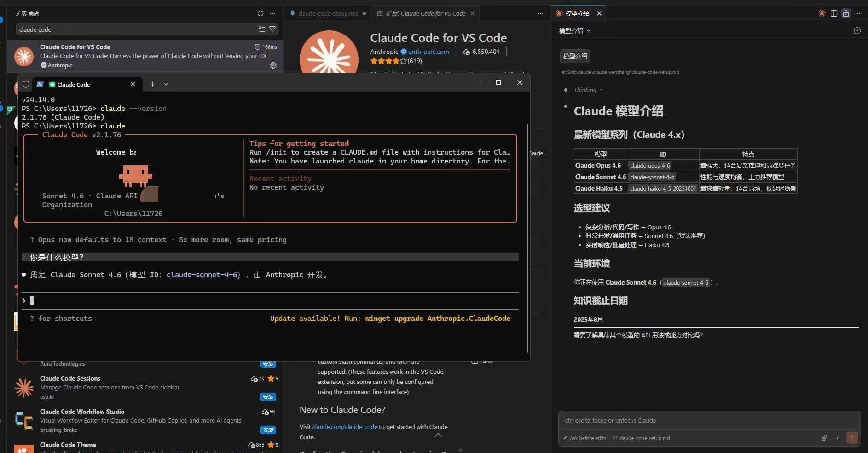Clear extension search results icon
868x453 pixels.
[x=262, y=29]
